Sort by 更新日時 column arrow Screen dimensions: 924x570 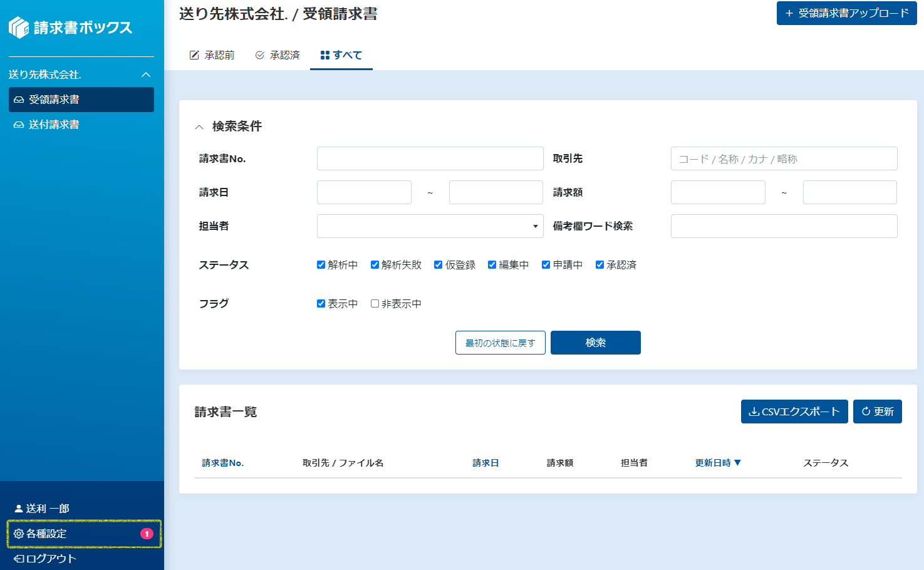pos(737,463)
